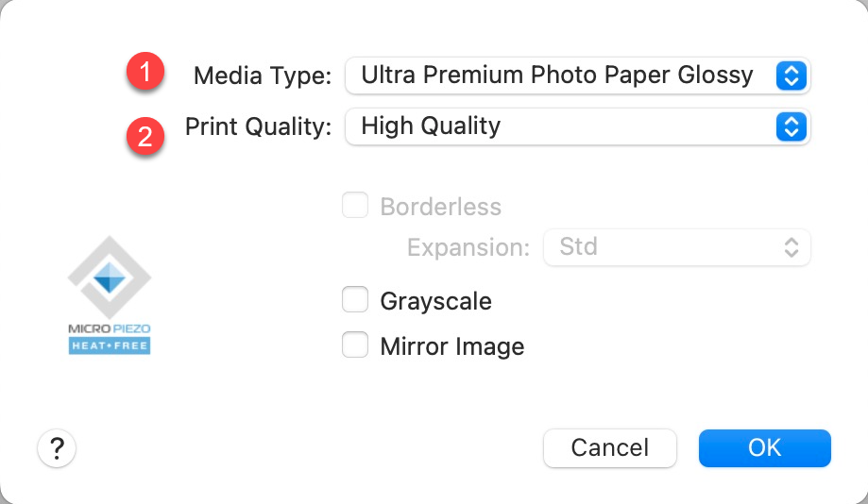
Task: Open the Ultra Premium Photo Paper Glossy dropdown
Action: tap(557, 76)
